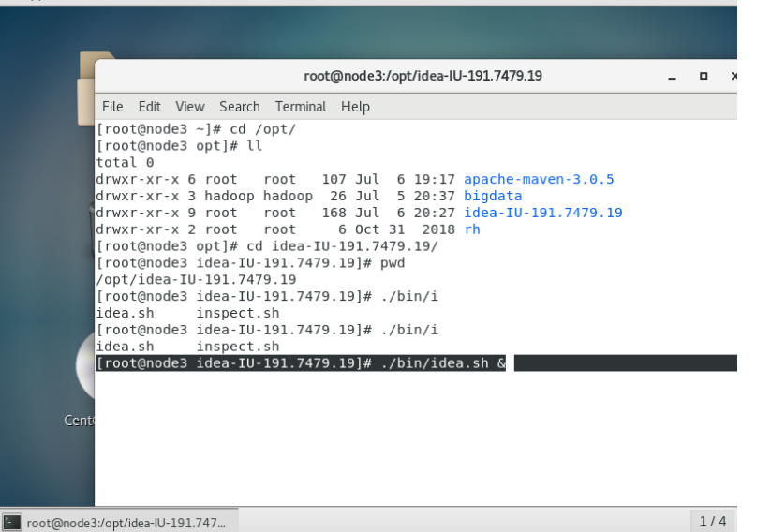771x532 pixels.
Task: Click the workspace switcher 1 / 4
Action: point(713,521)
